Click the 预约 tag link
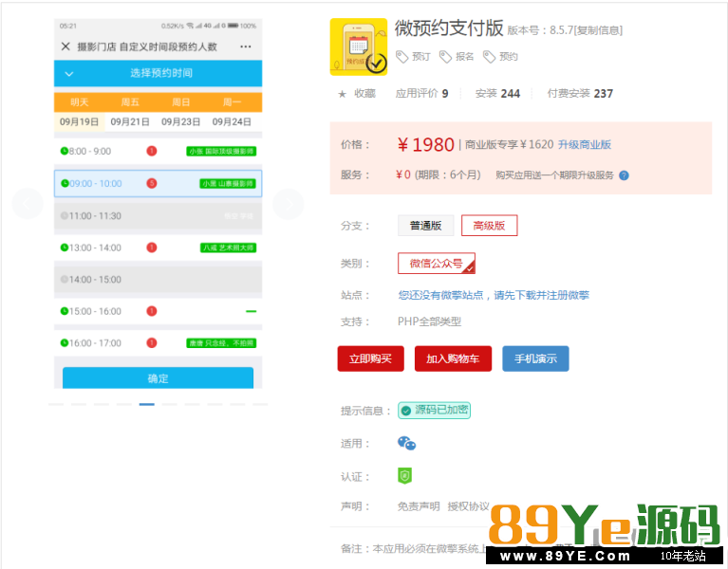 coord(508,57)
